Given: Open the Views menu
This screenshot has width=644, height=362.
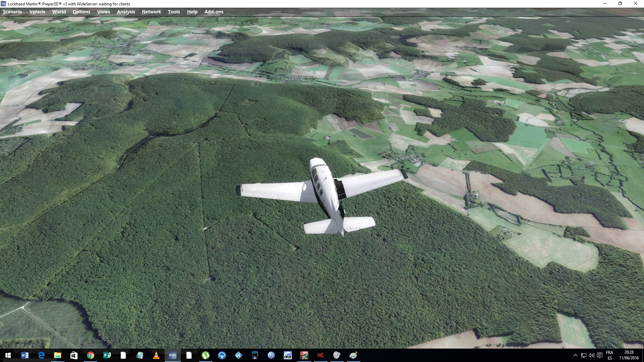Looking at the screenshot, I should click(104, 12).
